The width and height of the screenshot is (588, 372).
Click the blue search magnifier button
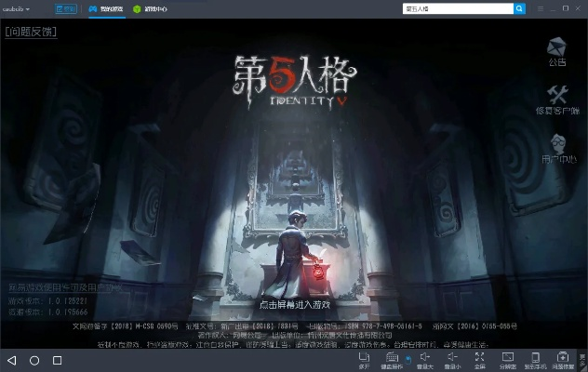[x=519, y=8]
